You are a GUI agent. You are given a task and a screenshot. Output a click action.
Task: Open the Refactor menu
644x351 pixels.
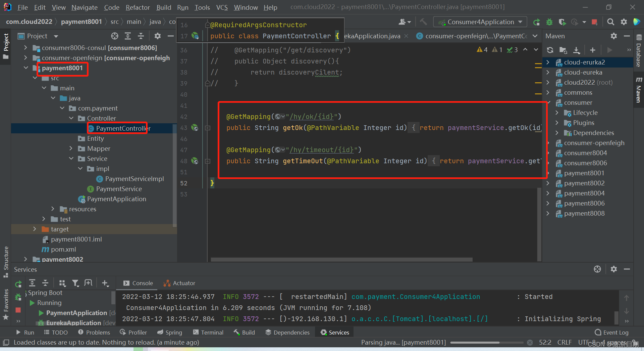(x=138, y=7)
